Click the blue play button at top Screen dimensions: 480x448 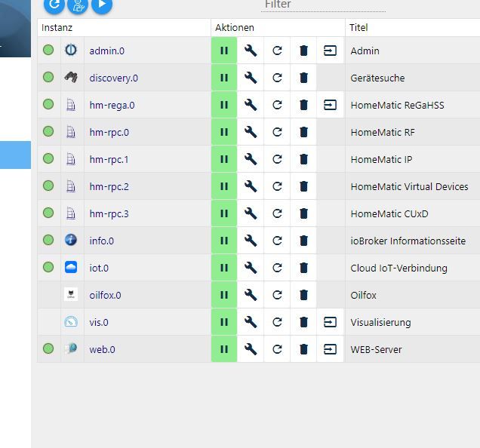point(102,5)
